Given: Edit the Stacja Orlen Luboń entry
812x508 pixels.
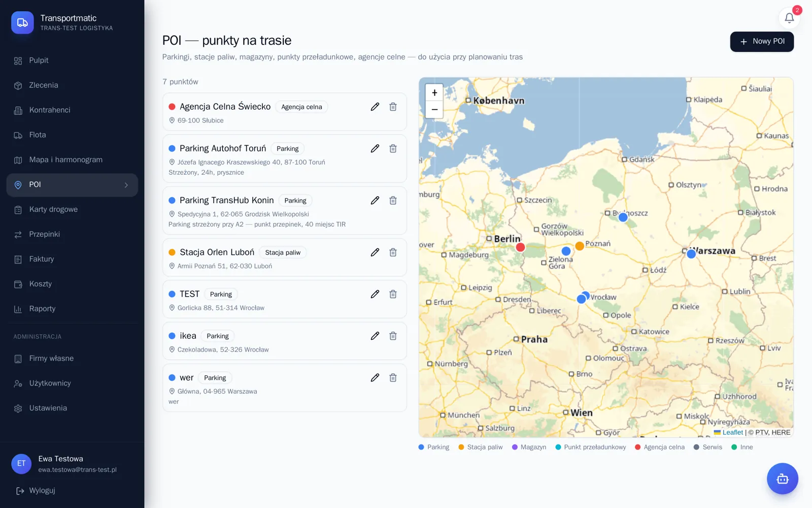Looking at the screenshot, I should click(375, 252).
